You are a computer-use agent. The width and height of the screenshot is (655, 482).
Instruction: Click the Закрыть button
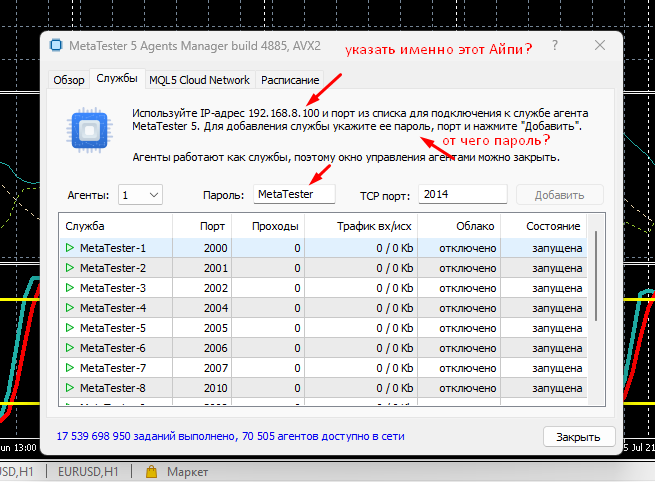[579, 437]
